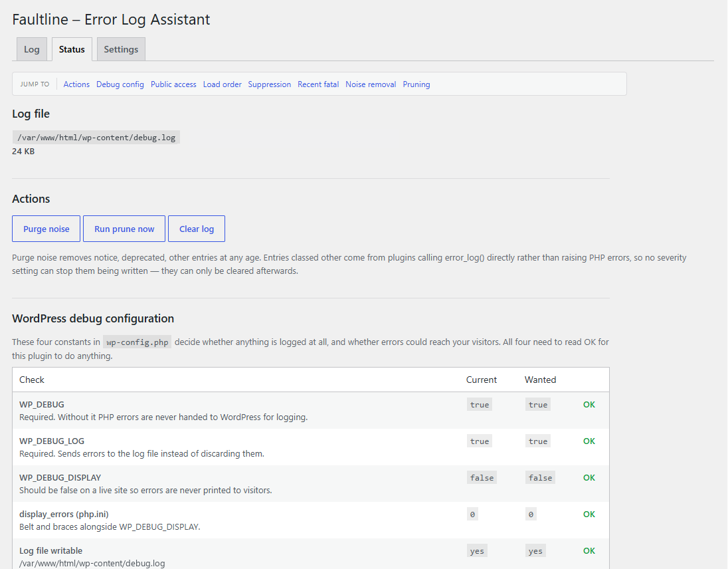Select the Status tab
Viewport: 728px width, 569px height.
pyautogui.click(x=72, y=49)
